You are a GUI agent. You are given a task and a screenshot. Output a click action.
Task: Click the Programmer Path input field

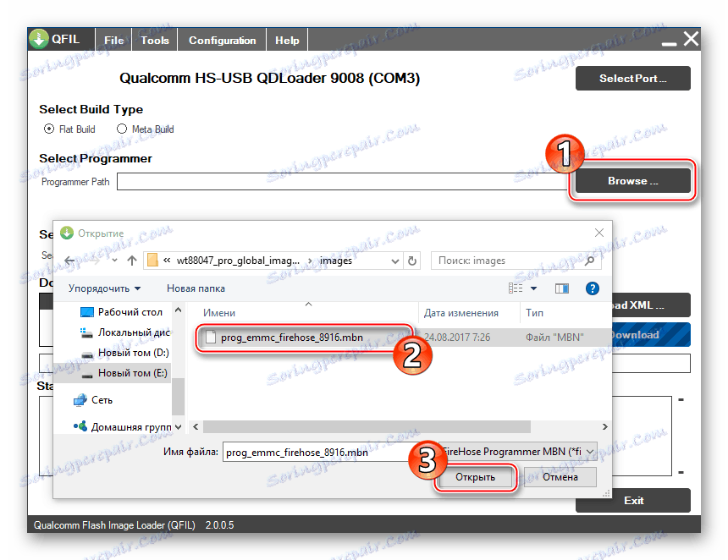click(342, 181)
